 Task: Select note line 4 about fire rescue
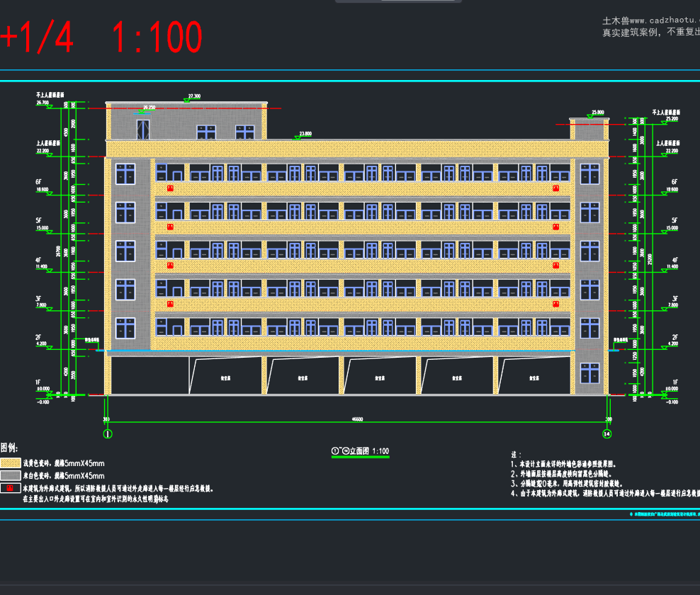click(605, 493)
